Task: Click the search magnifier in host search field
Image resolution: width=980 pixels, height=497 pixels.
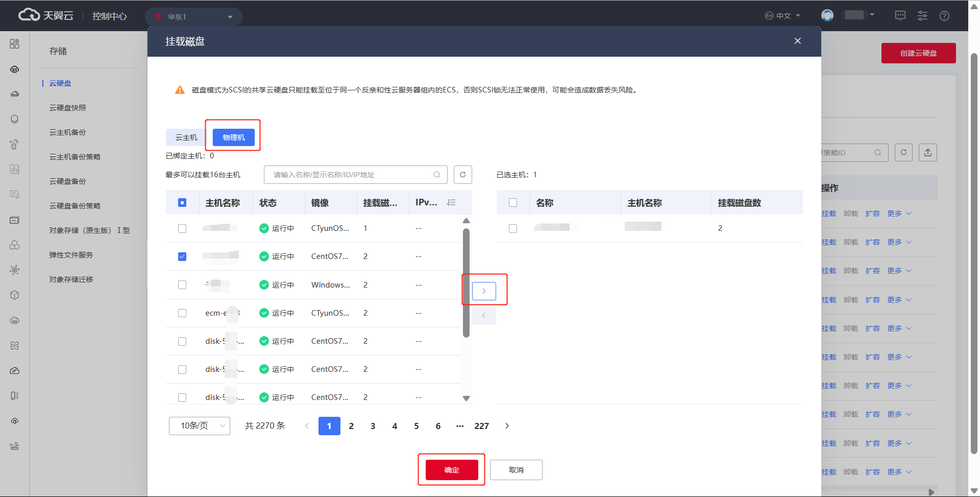Action: point(437,175)
